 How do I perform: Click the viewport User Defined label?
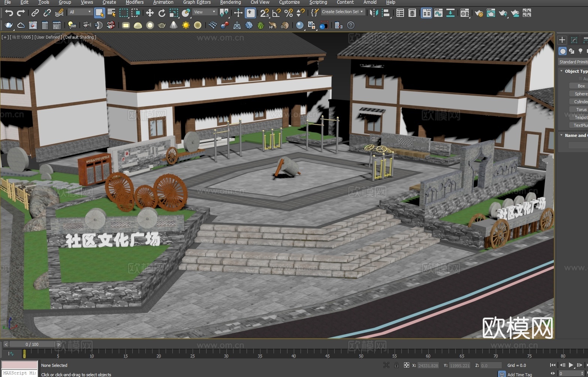pyautogui.click(x=48, y=37)
